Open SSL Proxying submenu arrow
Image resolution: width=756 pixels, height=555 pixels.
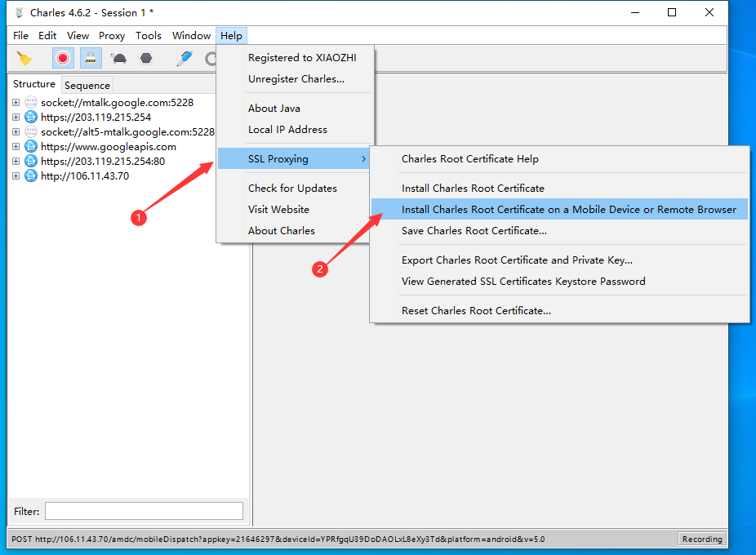tap(363, 158)
